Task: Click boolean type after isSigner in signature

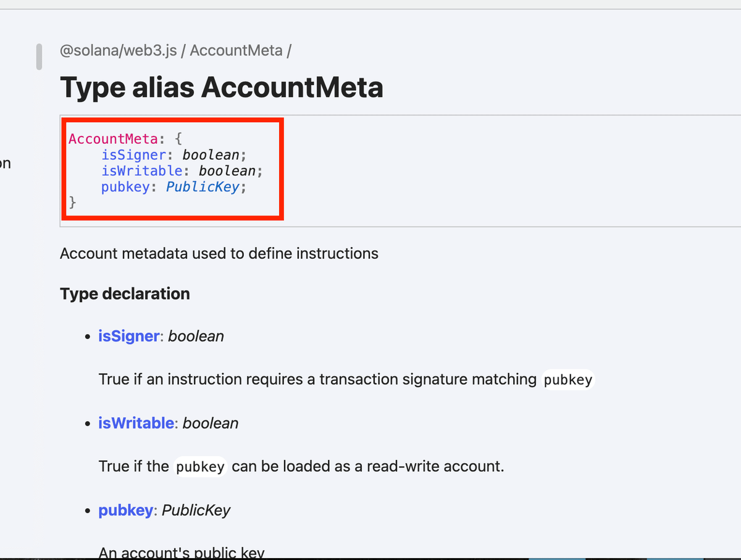Action: tap(211, 155)
